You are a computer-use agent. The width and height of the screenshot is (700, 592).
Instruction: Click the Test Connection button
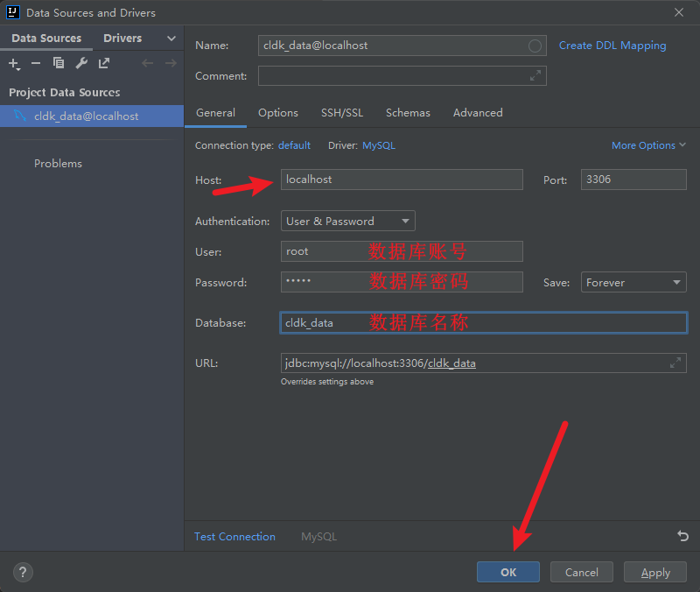click(x=234, y=536)
